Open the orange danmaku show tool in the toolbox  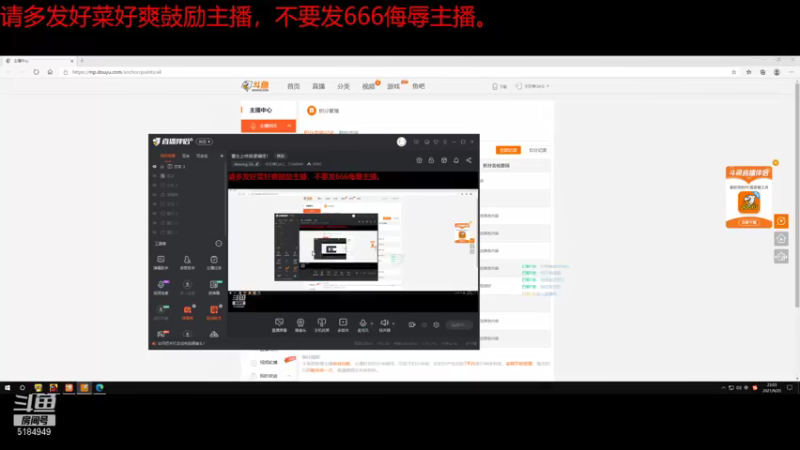pyautogui.click(x=187, y=312)
